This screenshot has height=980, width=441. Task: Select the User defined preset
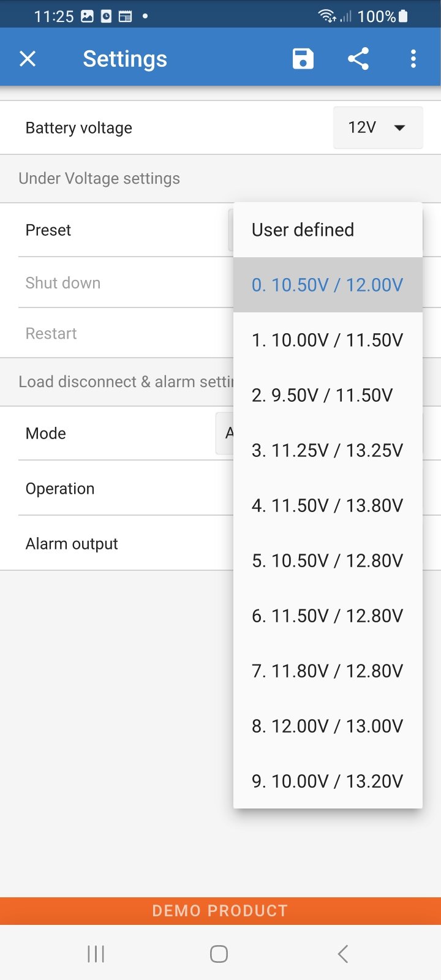328,230
